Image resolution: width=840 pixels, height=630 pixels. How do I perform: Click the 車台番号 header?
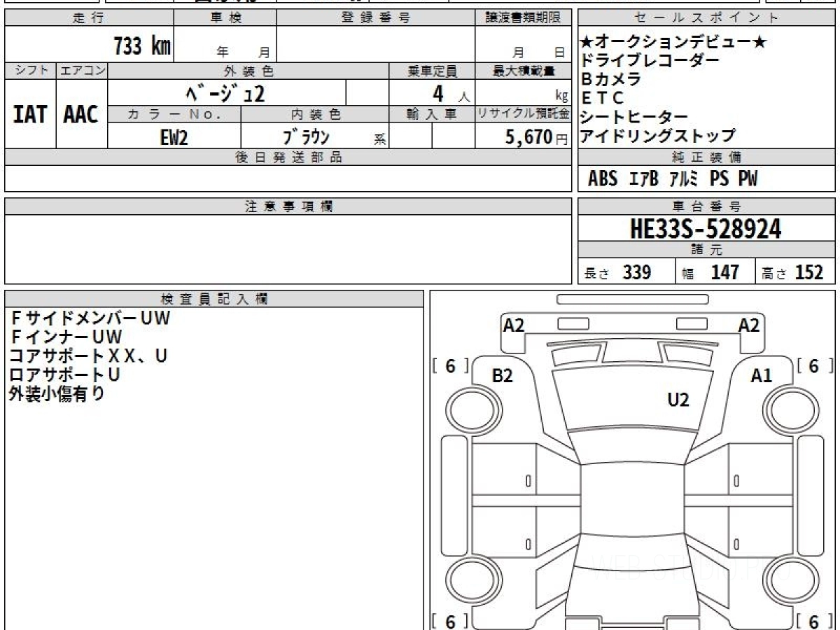point(706,206)
